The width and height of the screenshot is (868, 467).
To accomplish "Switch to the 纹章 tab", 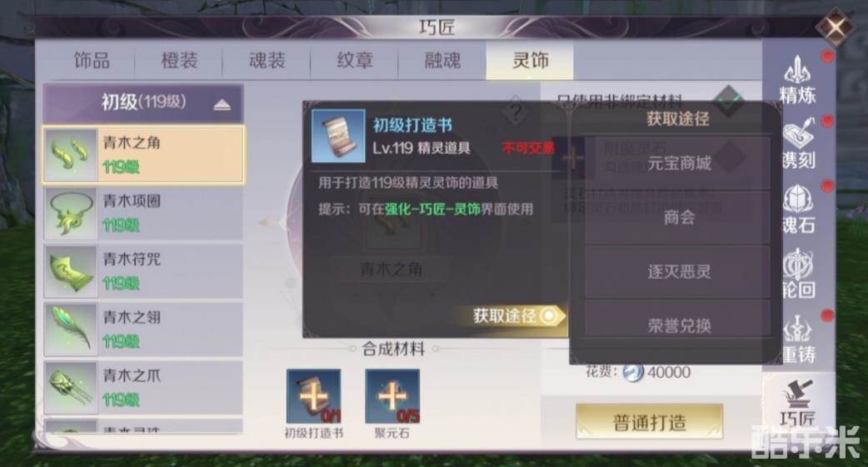I will [355, 60].
